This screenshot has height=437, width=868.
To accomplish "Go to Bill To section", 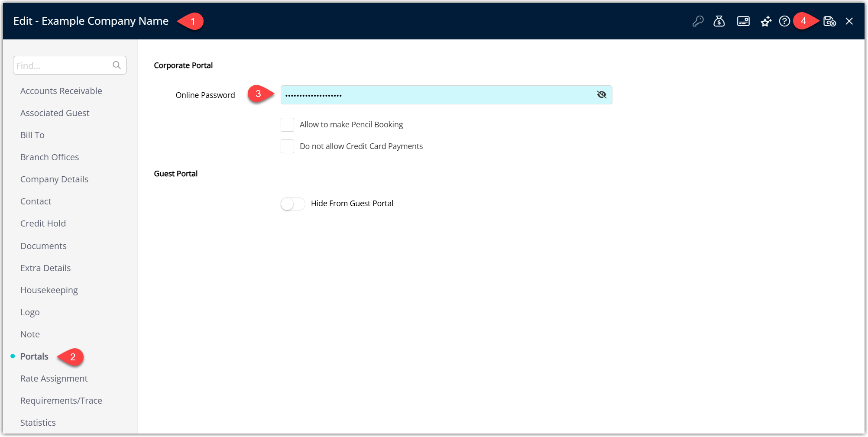I will (32, 135).
